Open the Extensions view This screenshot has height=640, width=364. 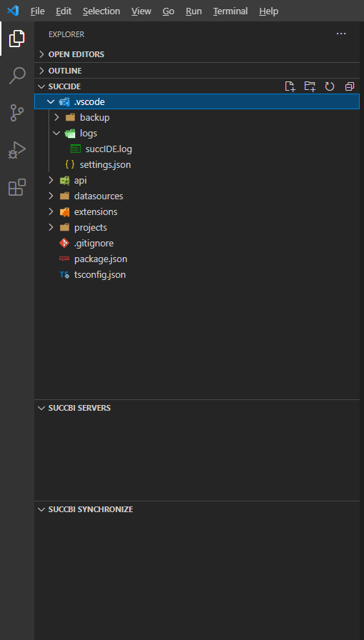click(17, 187)
